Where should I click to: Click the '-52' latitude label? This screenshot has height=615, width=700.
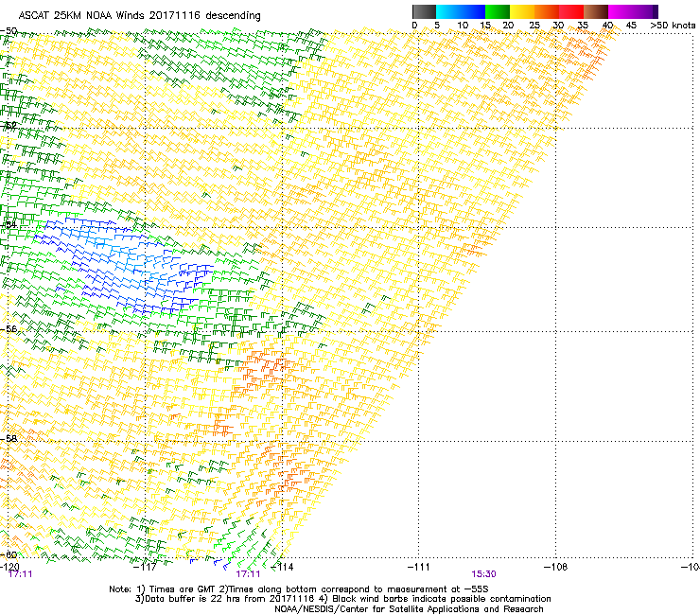[9, 126]
